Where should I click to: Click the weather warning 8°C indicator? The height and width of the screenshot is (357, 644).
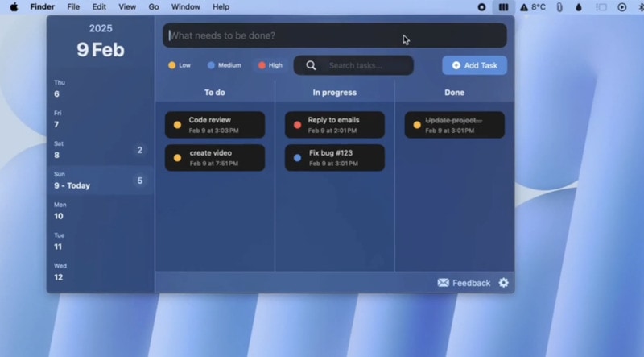533,7
